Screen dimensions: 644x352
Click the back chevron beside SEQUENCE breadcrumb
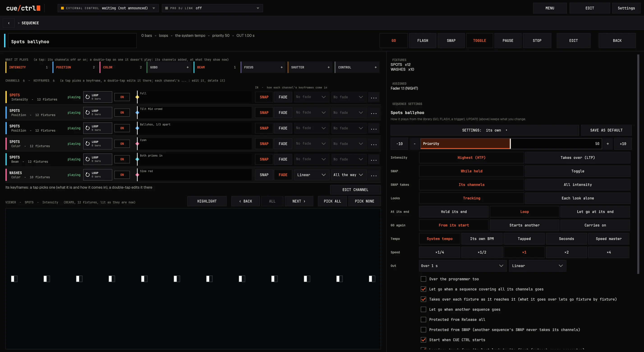click(9, 23)
